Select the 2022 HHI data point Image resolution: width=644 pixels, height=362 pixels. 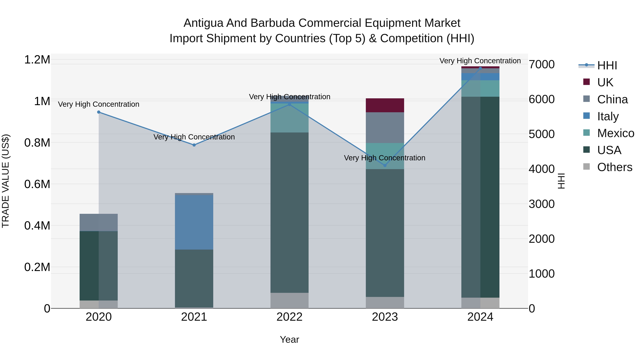tap(289, 104)
